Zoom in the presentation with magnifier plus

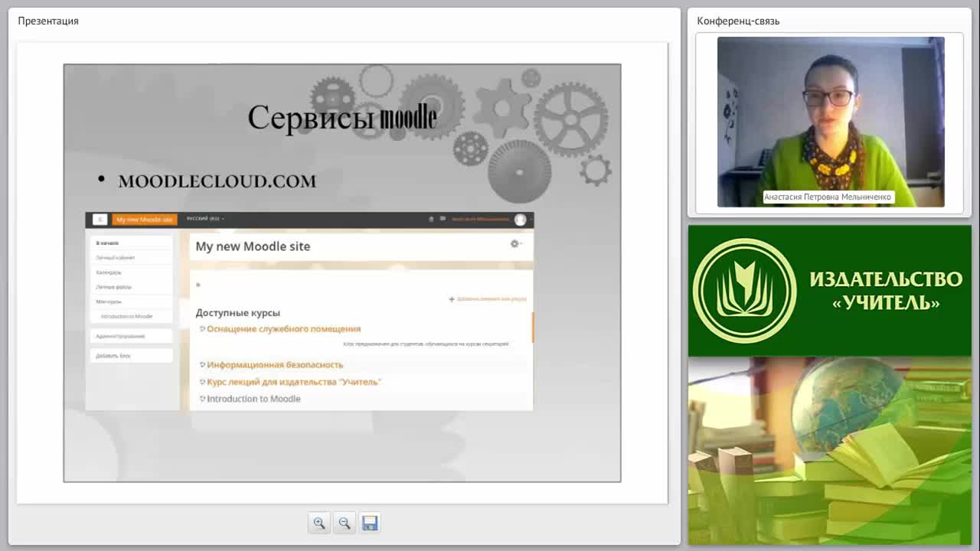[319, 523]
